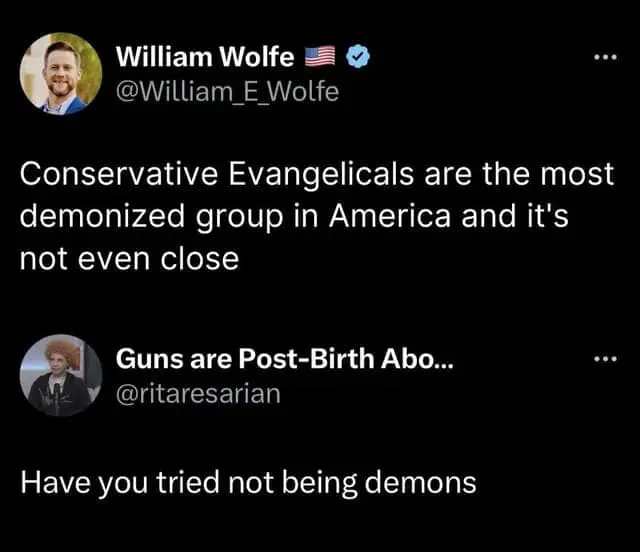Click the William Wolfe display name
640x552 pixels.
pyautogui.click(x=204, y=58)
